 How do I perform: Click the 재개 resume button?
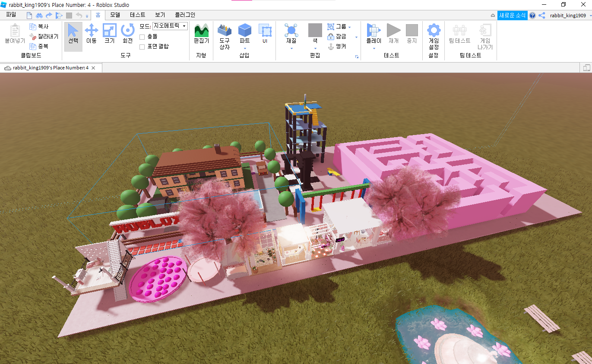point(393,34)
